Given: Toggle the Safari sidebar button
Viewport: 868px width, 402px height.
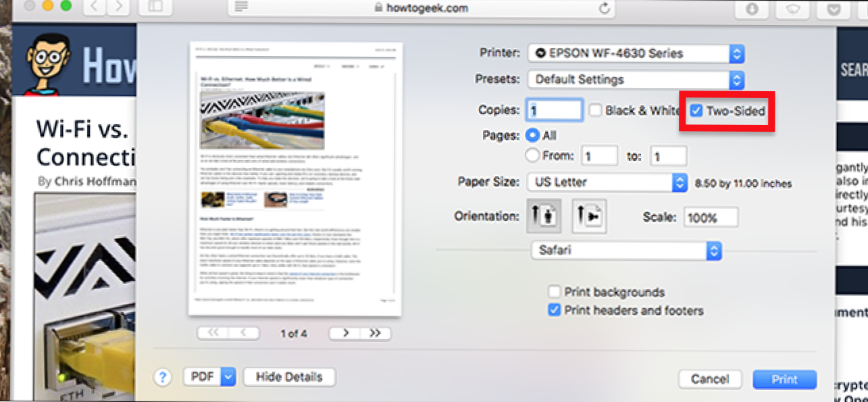Looking at the screenshot, I should click(x=155, y=7).
